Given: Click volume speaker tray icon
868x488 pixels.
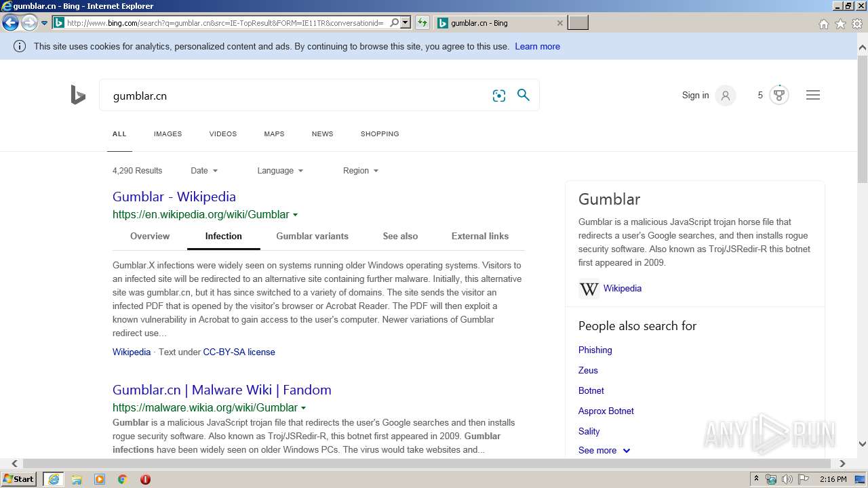Looking at the screenshot, I should (x=787, y=479).
